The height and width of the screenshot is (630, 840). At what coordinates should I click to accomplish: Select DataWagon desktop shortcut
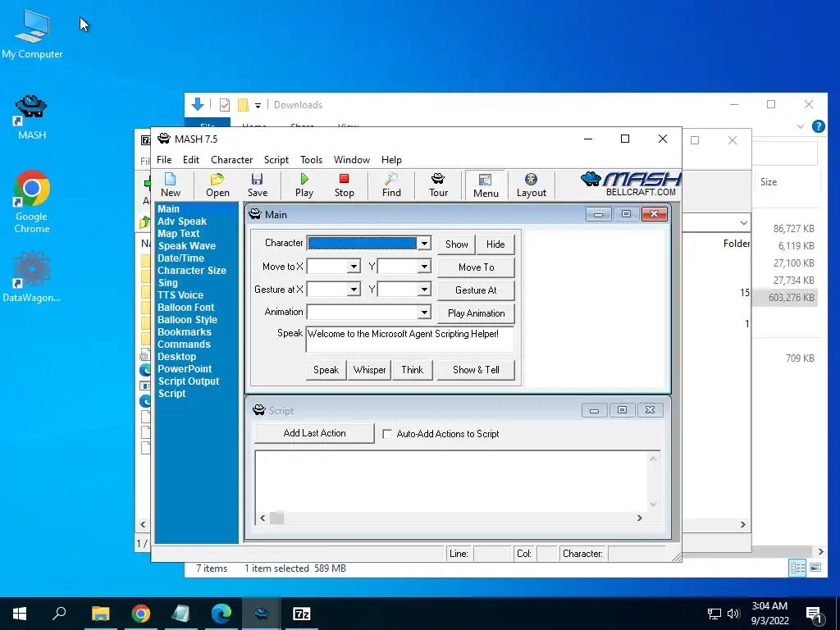32,276
